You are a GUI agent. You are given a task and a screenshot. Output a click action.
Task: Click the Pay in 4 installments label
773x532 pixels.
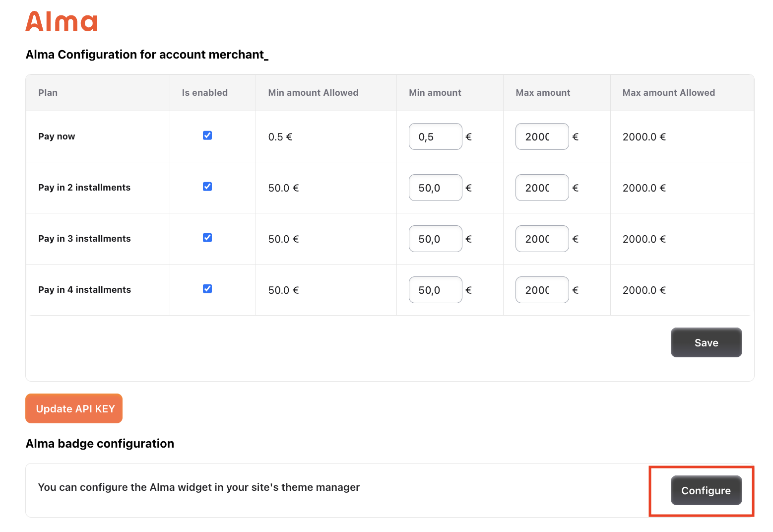tap(84, 290)
